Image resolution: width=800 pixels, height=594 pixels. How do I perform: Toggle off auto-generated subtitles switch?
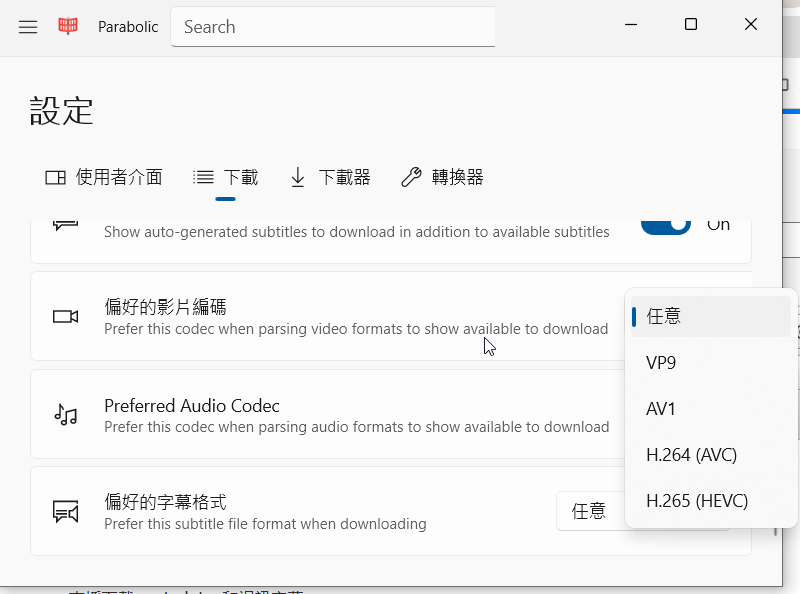coord(665,225)
